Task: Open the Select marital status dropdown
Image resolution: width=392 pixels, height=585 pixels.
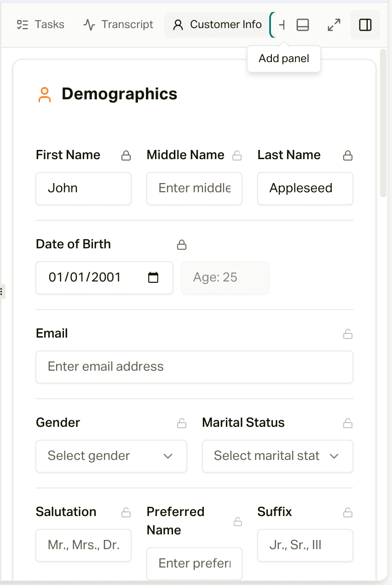Action: (x=277, y=456)
